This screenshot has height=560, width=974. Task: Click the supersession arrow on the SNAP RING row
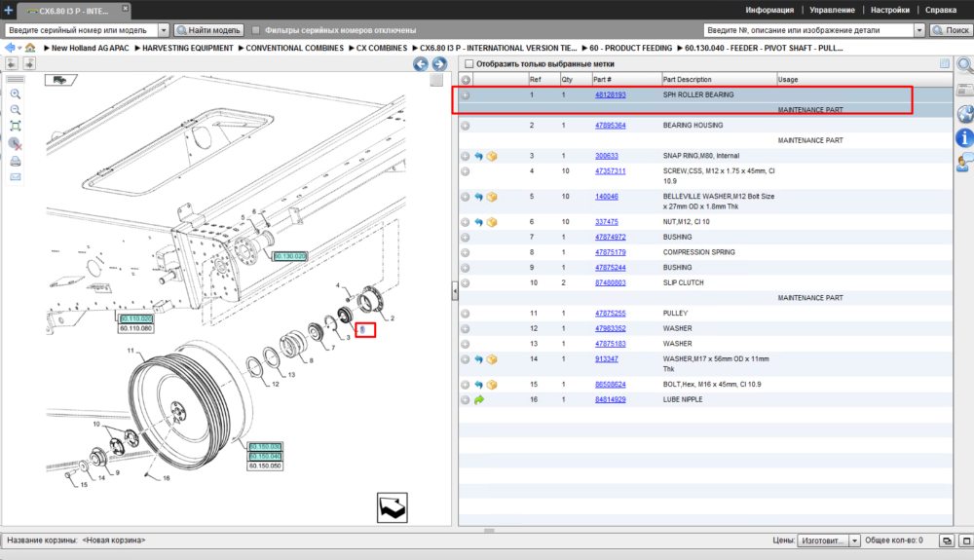(x=479, y=157)
